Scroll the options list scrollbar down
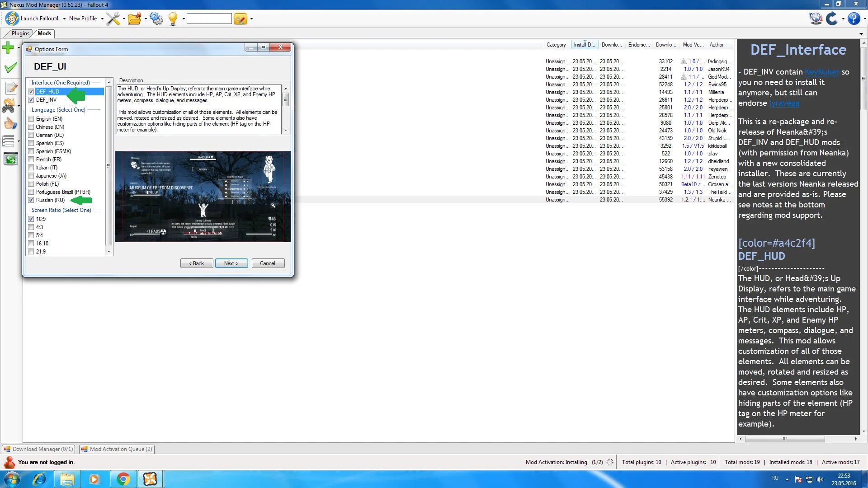868x488 pixels. click(x=109, y=251)
